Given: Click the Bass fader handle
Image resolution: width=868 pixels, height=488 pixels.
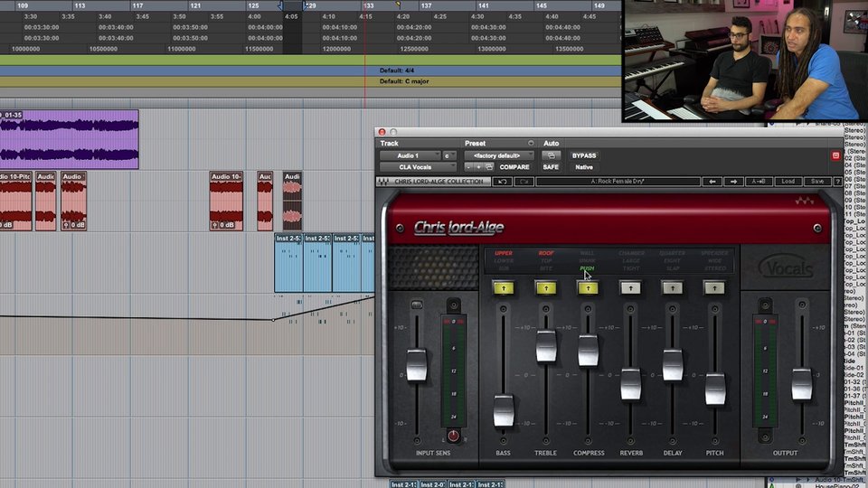Looking at the screenshot, I should click(504, 410).
